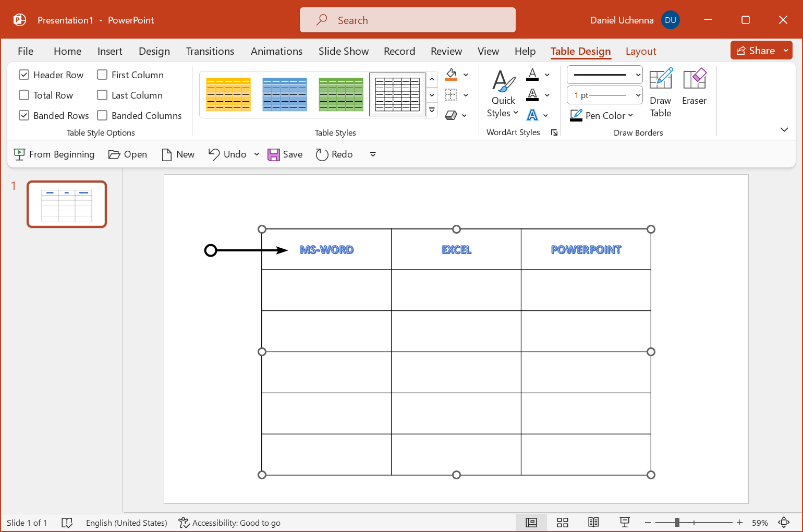The height and width of the screenshot is (532, 803).
Task: Open the Animations ribbon tab
Action: point(276,51)
